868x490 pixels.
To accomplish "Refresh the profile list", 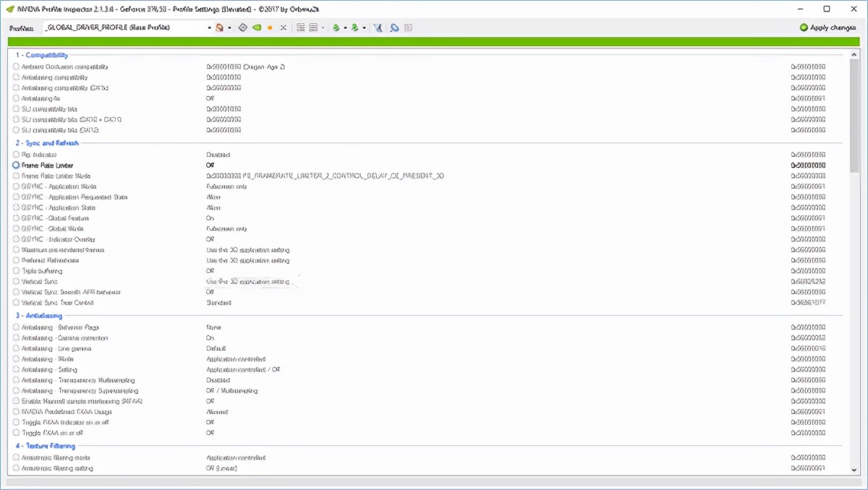I will 243,27.
